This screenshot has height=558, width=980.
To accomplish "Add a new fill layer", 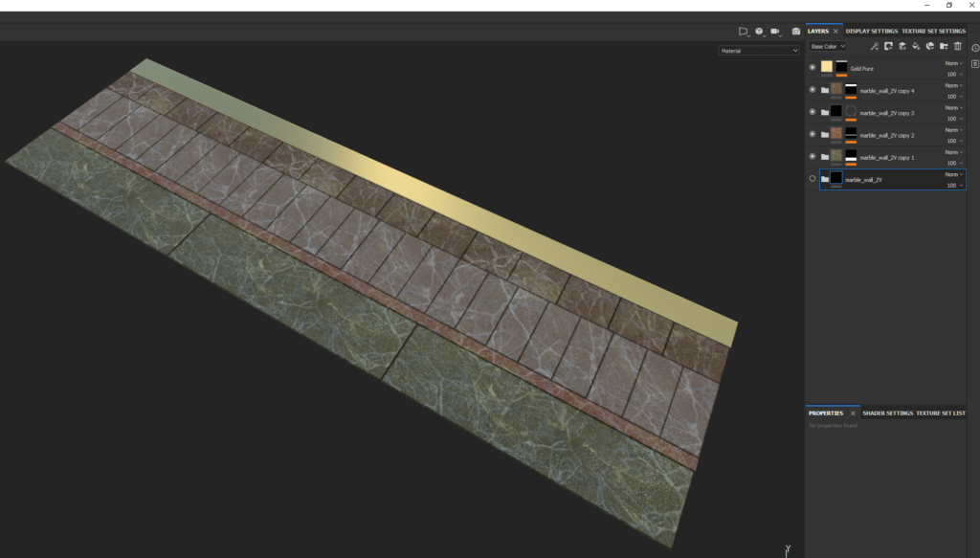I will pos(916,46).
